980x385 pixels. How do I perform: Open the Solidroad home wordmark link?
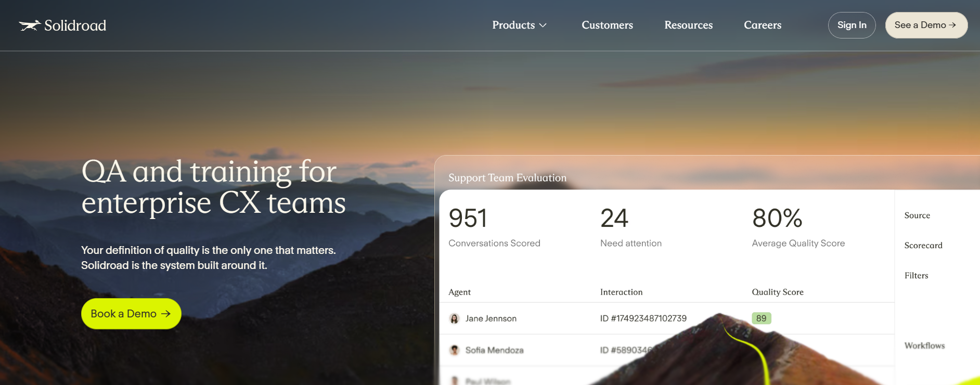(75, 25)
